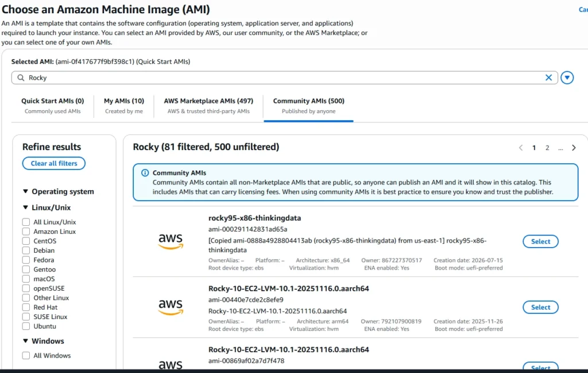Image resolution: width=588 pixels, height=373 pixels.
Task: Click the rocky95-x86-thinkingdata title
Action: [x=254, y=218]
